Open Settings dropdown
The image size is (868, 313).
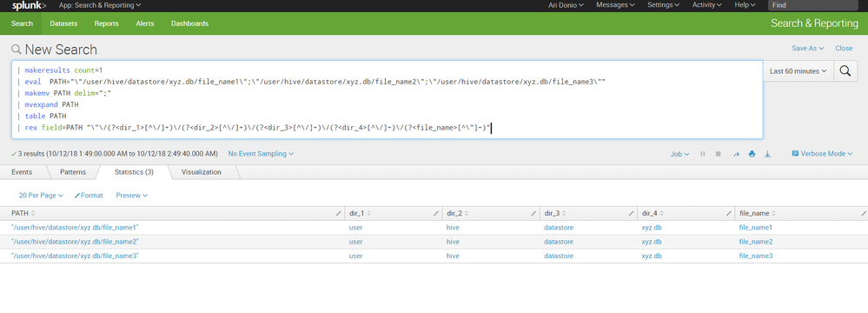(663, 5)
